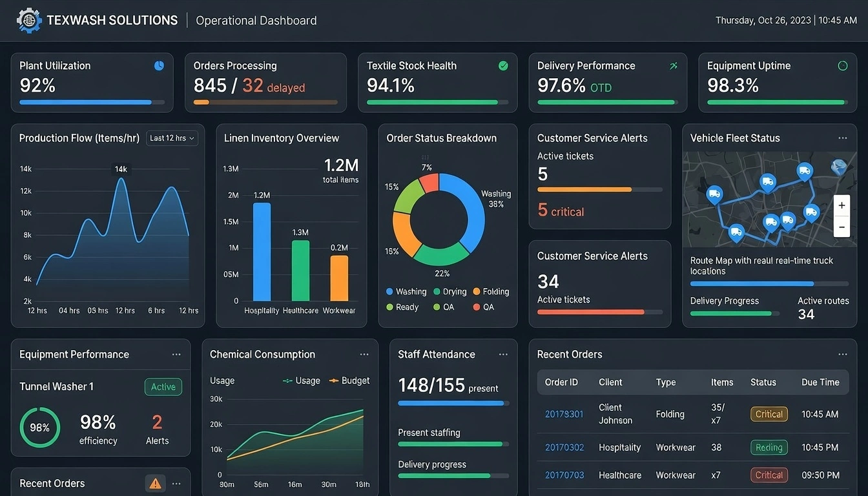This screenshot has height=496, width=868.
Task: Open the Vehicle Fleet Status ellipsis options
Action: point(842,138)
